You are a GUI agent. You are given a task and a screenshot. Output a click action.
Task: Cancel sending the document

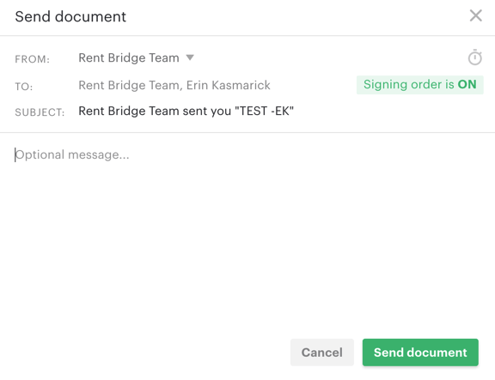(322, 352)
